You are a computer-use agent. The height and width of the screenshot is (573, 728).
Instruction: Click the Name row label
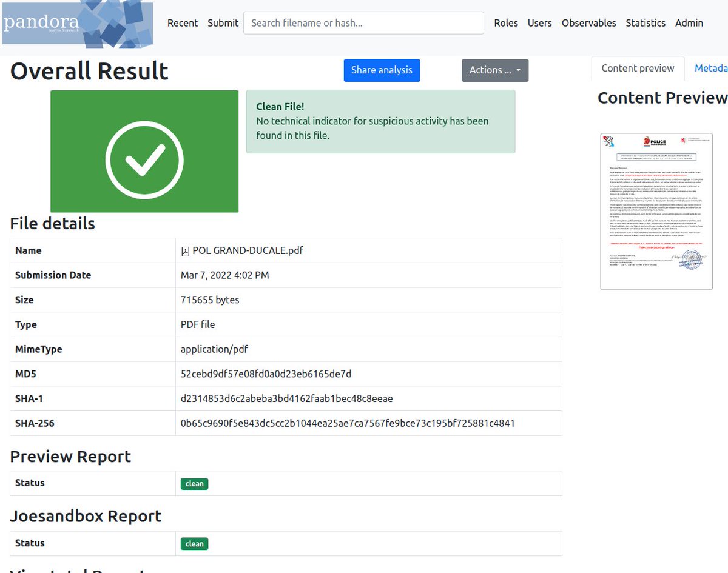[x=29, y=250]
